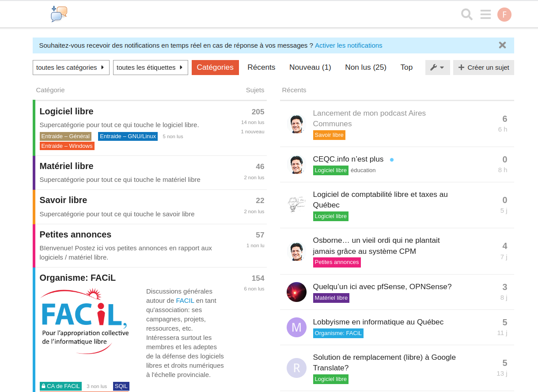Screen dimensions: 538x392
Task: Click the forum logo icon
Action: coord(59,14)
